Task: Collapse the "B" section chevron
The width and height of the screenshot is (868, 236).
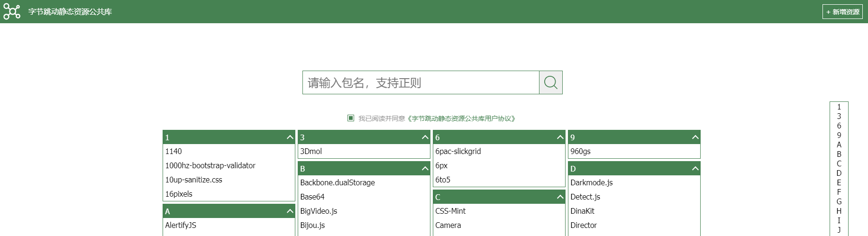Action: click(425, 169)
